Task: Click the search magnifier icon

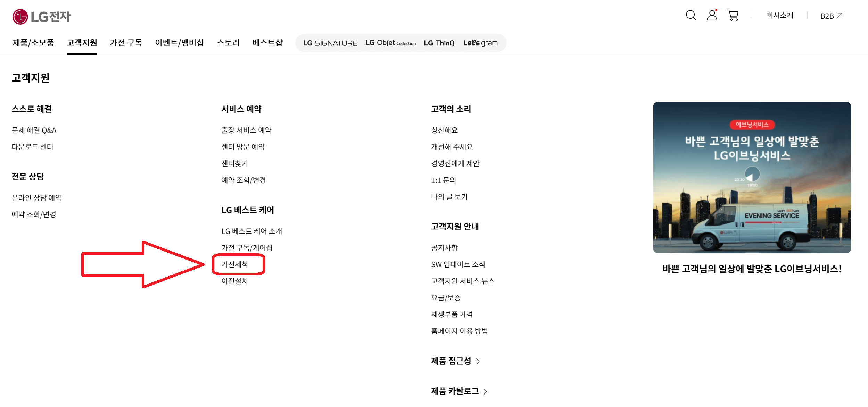Action: pyautogui.click(x=691, y=15)
